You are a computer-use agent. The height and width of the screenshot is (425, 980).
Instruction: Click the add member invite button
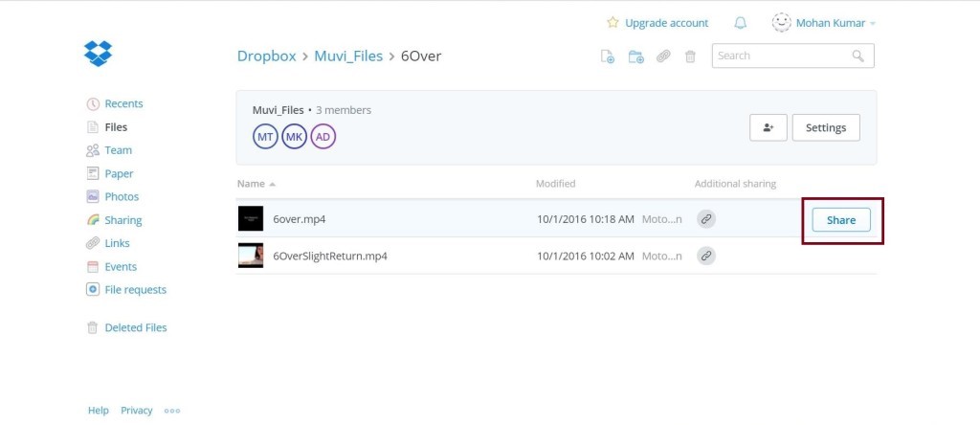[x=768, y=127]
